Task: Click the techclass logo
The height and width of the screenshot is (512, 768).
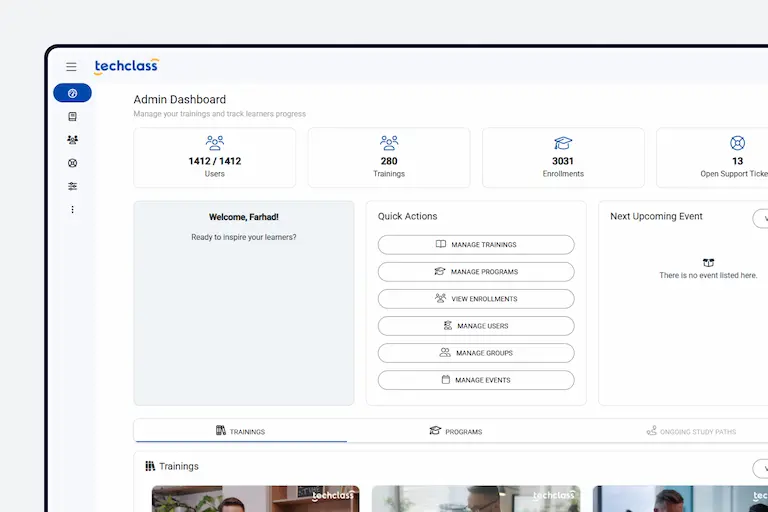Action: click(126, 66)
